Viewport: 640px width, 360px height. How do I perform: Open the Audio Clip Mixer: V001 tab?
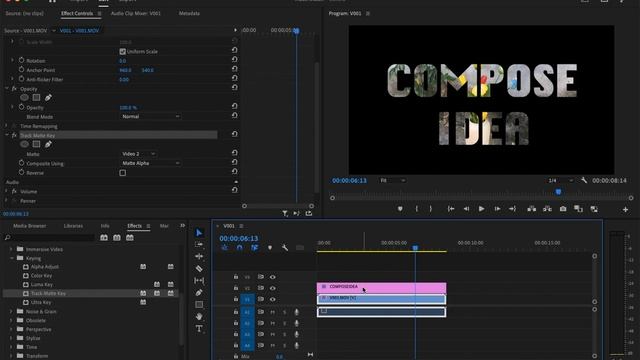pos(136,13)
